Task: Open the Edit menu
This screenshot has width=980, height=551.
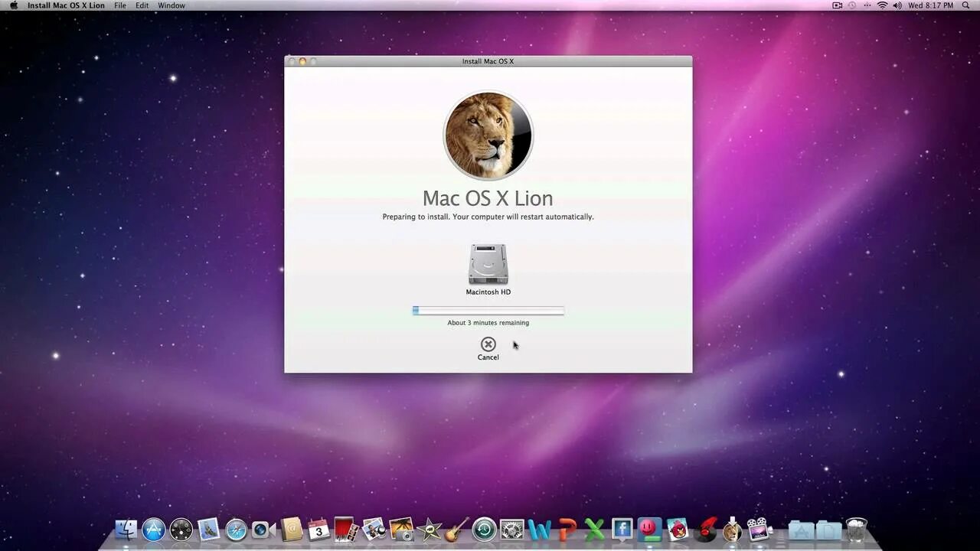Action: point(142,5)
